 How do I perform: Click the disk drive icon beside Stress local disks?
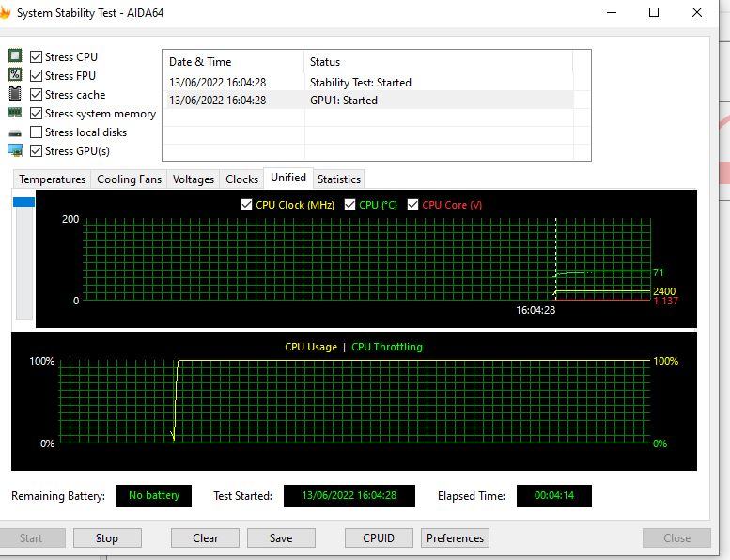coord(15,133)
